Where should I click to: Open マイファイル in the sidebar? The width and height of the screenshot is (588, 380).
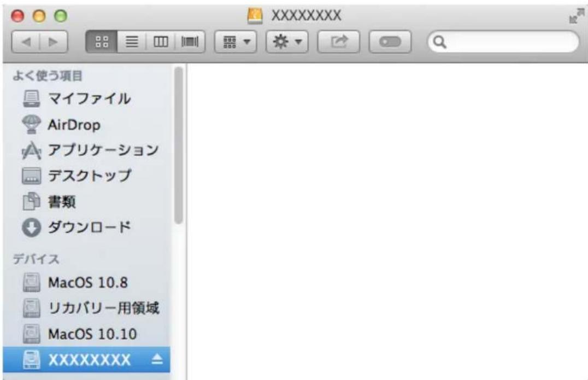pyautogui.click(x=86, y=98)
